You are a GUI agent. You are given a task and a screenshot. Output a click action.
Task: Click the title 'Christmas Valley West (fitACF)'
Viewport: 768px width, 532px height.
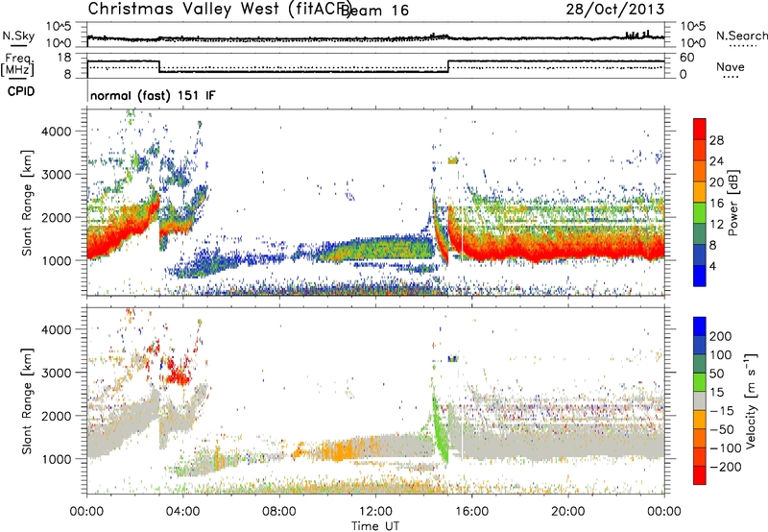(219, 9)
